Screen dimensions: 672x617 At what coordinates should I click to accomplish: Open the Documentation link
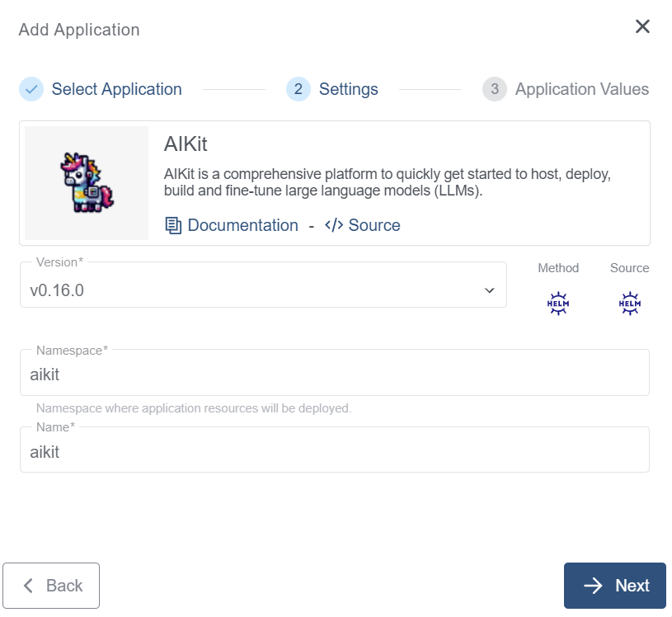coord(242,225)
